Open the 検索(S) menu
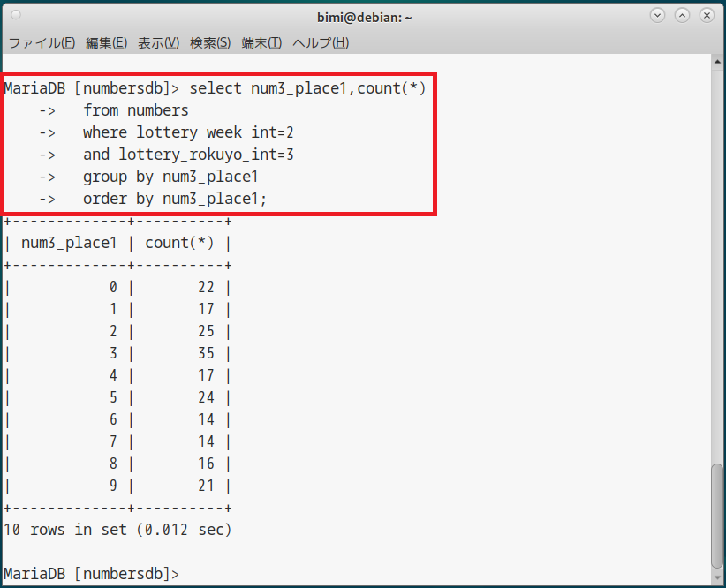Image resolution: width=726 pixels, height=588 pixels. (211, 42)
